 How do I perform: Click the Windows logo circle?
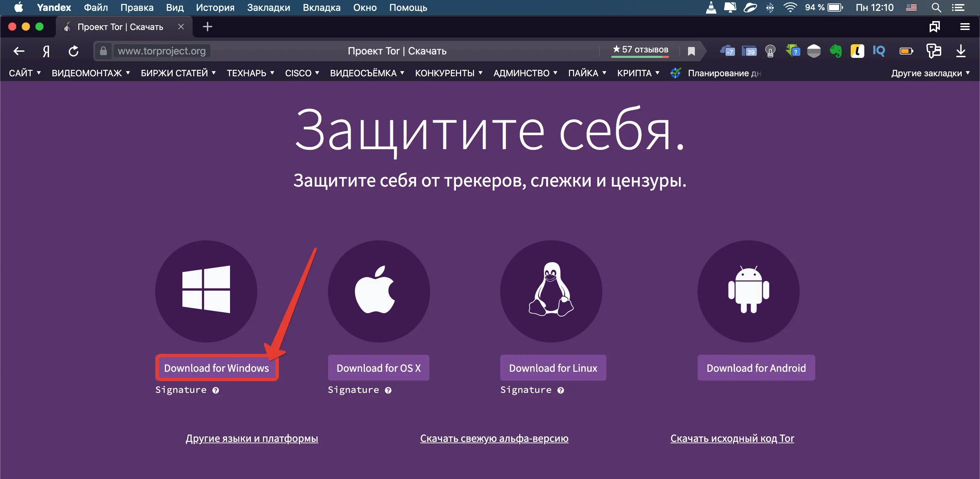click(206, 291)
